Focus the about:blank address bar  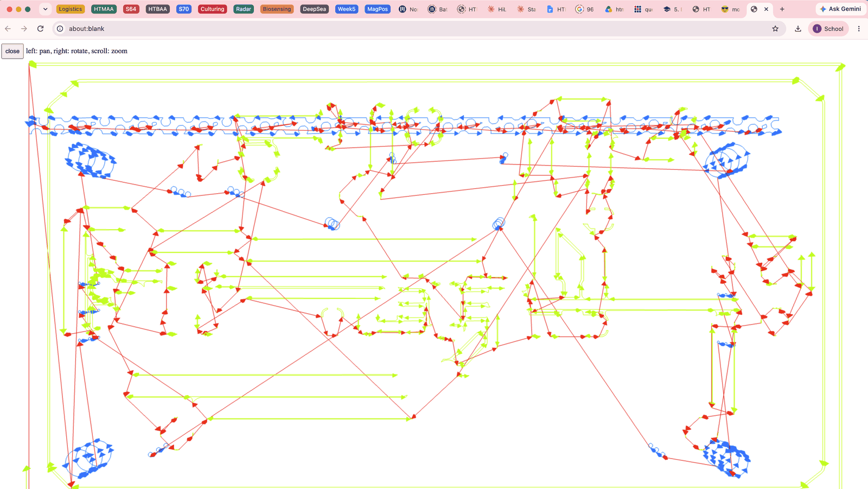tap(418, 29)
